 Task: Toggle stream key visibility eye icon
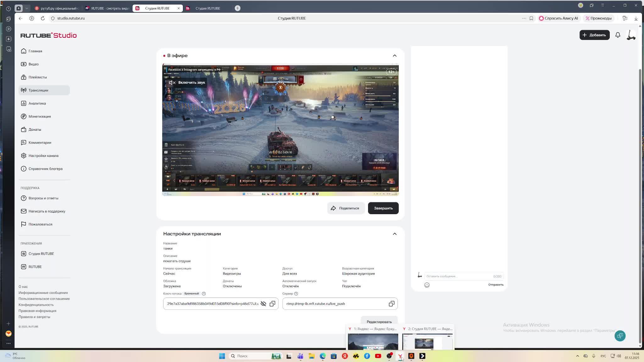tap(263, 304)
